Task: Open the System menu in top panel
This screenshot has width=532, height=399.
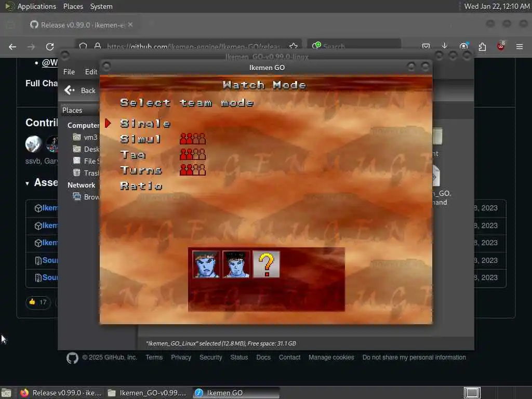Action: [101, 6]
